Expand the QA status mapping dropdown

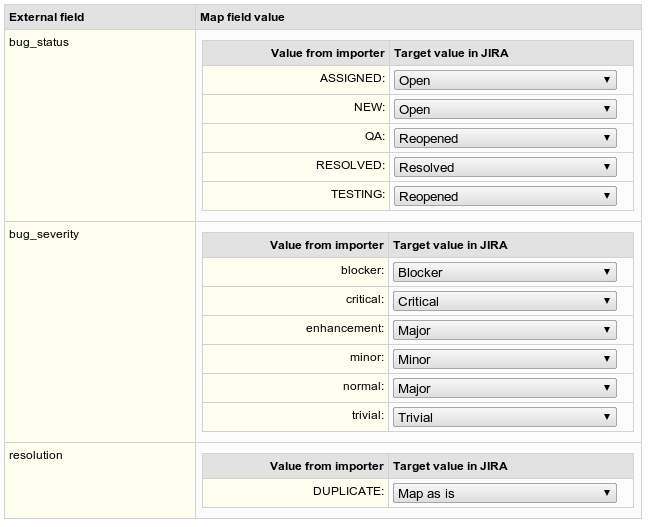(x=505, y=138)
